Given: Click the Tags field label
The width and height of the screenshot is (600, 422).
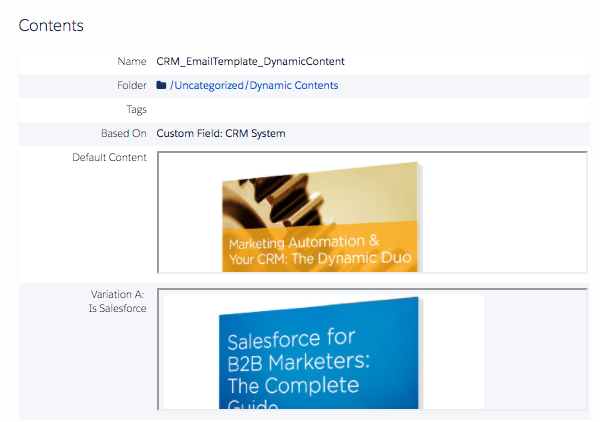Looking at the screenshot, I should tap(137, 110).
